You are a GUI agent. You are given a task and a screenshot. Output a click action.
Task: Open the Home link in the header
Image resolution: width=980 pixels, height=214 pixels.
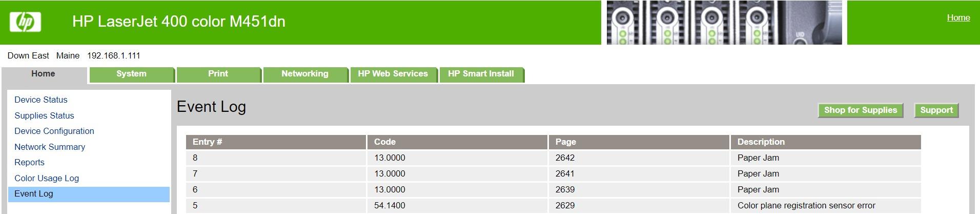pyautogui.click(x=958, y=17)
